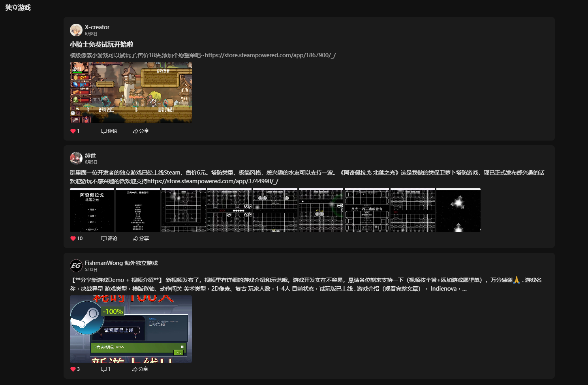Open X-creator's profile avatar

(x=76, y=30)
